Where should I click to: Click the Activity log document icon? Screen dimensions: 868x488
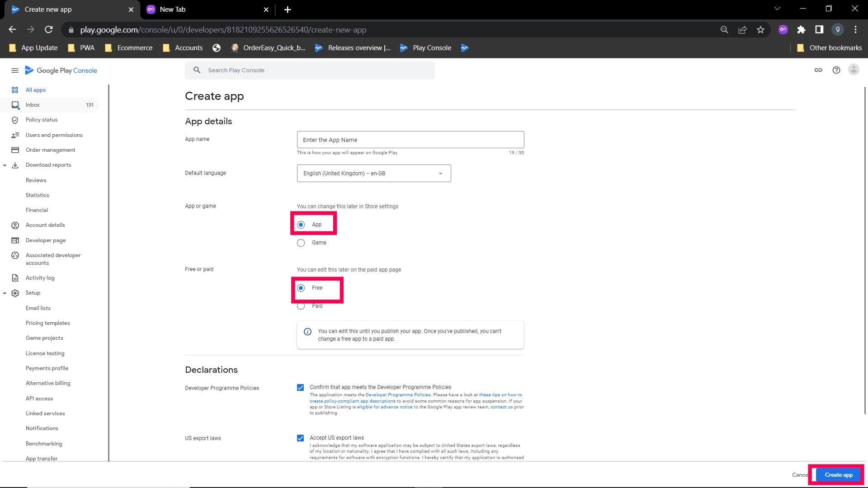pyautogui.click(x=15, y=278)
